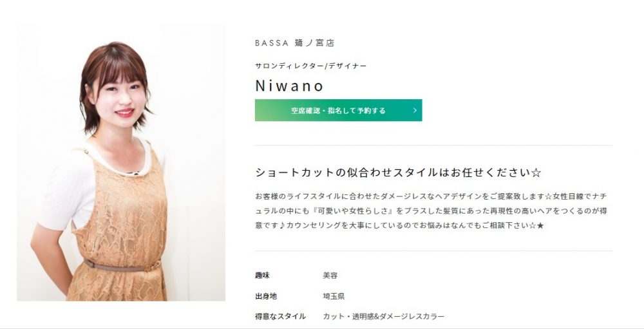Image resolution: width=644 pixels, height=329 pixels.
Task: Click the divider line below the reservation button
Action: pyautogui.click(x=433, y=145)
